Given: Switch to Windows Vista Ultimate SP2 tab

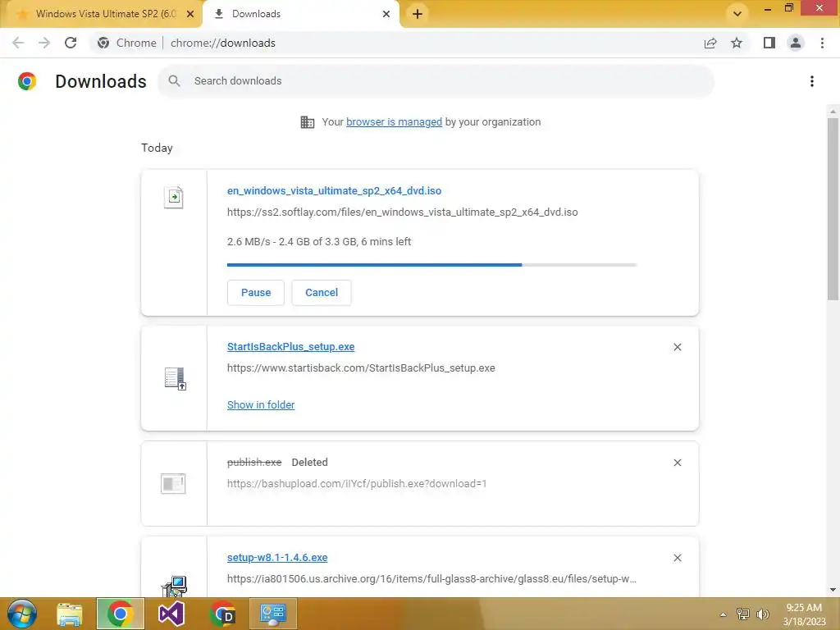Looking at the screenshot, I should coord(101,14).
